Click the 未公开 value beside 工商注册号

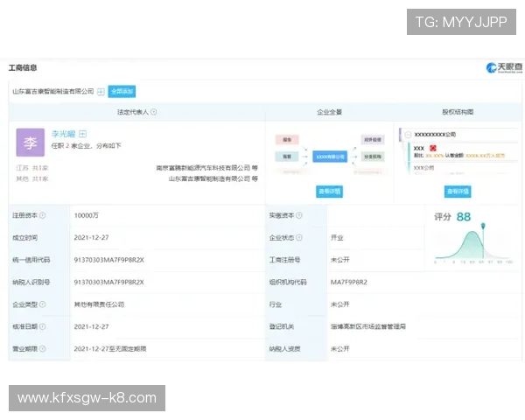coord(339,260)
